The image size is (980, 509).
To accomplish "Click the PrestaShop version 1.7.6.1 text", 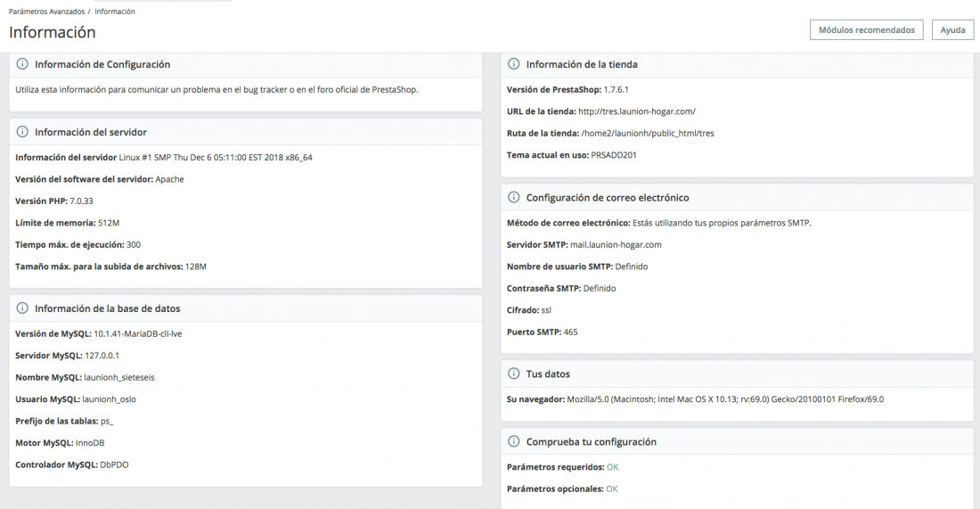I will click(617, 89).
